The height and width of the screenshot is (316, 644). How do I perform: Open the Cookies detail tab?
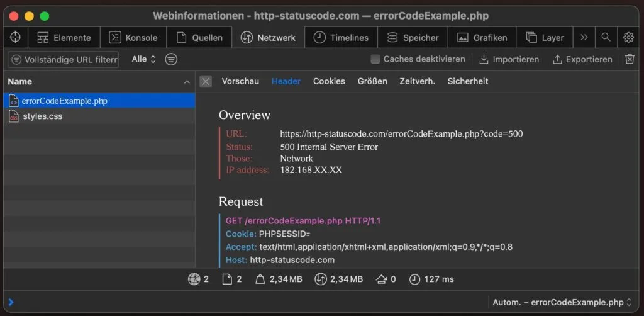[329, 81]
